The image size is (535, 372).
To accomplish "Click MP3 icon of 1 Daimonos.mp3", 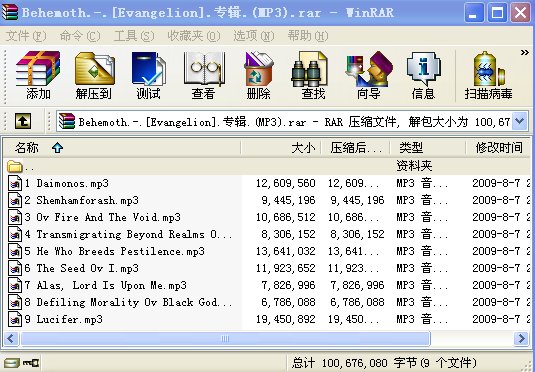I will coord(15,183).
